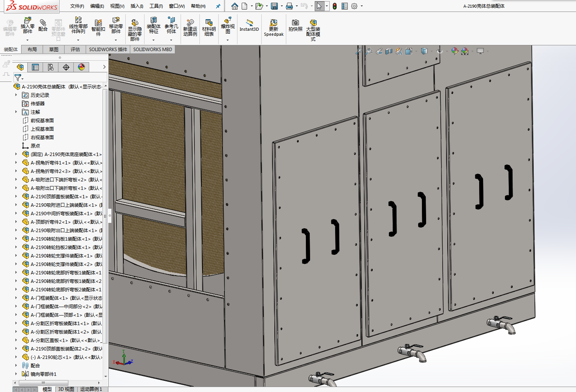The width and height of the screenshot is (576, 392).
Task: Switch to the 3D 视图 bottom tab
Action: (66, 389)
